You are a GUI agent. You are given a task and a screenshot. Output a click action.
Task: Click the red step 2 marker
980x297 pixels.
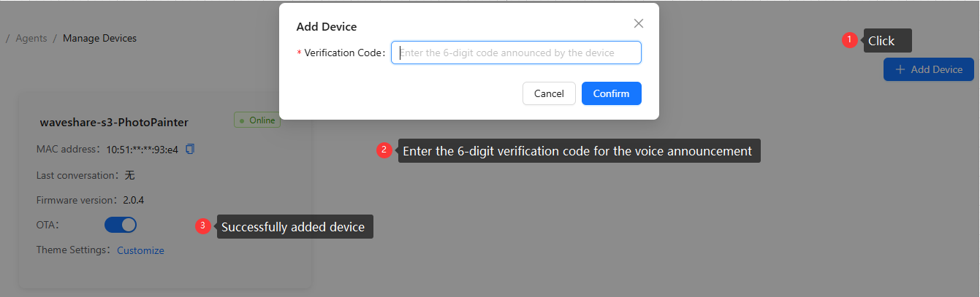pos(384,151)
